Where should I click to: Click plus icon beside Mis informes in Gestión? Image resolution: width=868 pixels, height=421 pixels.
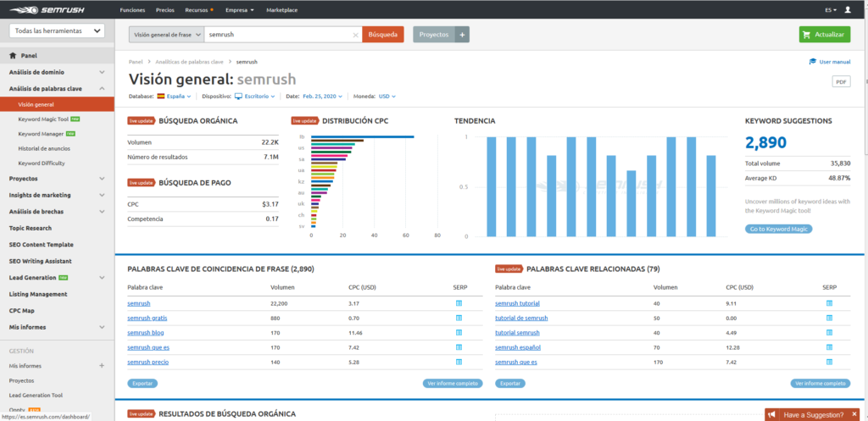click(x=102, y=366)
